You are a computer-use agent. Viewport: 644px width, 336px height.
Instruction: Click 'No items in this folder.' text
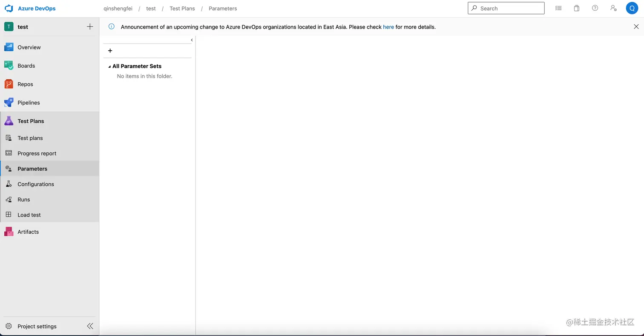coord(145,76)
